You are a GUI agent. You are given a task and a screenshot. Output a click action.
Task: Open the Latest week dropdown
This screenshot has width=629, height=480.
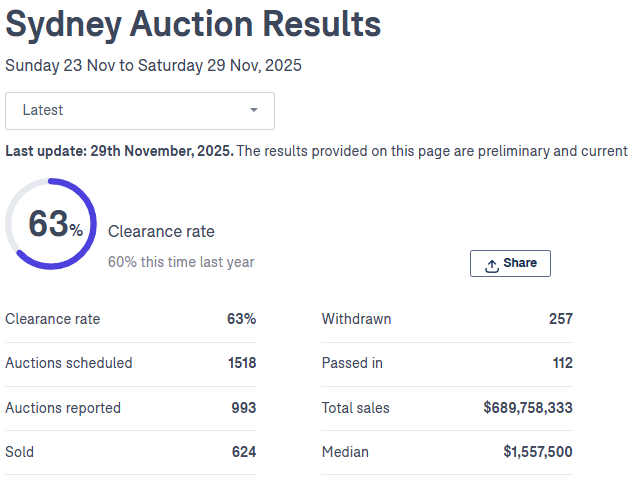140,111
